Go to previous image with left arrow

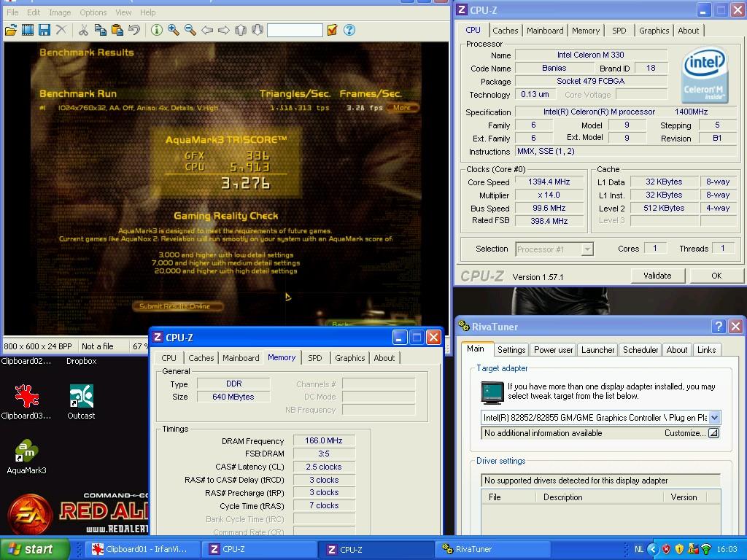click(x=206, y=31)
